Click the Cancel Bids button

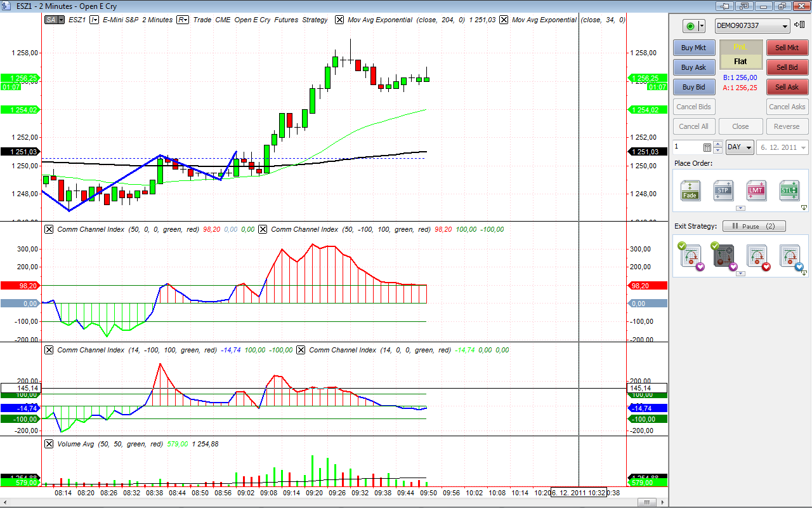[x=694, y=107]
